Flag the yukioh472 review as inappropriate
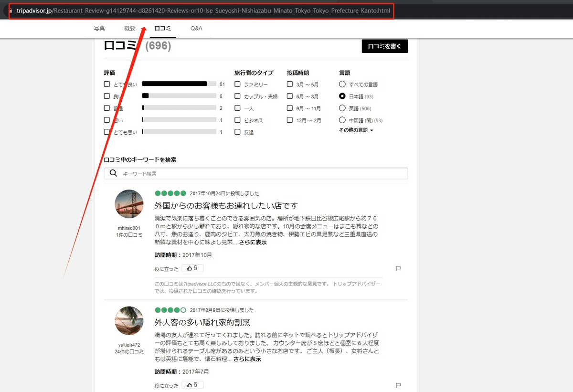Screen dimensions: 573x392 [398, 385]
